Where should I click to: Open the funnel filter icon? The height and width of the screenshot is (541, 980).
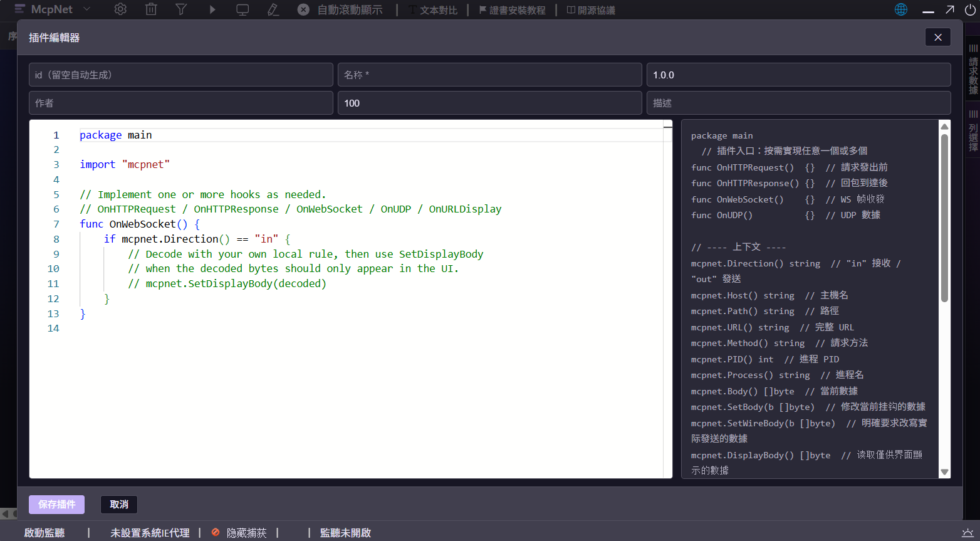click(x=181, y=9)
